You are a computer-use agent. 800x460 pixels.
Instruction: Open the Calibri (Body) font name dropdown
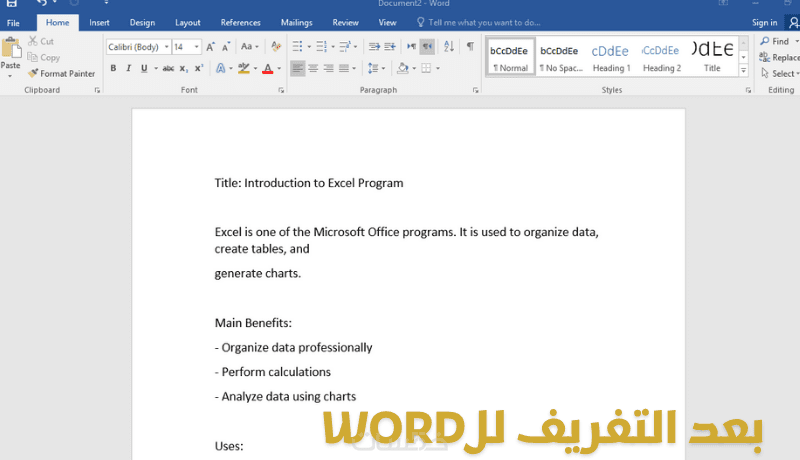pos(166,47)
